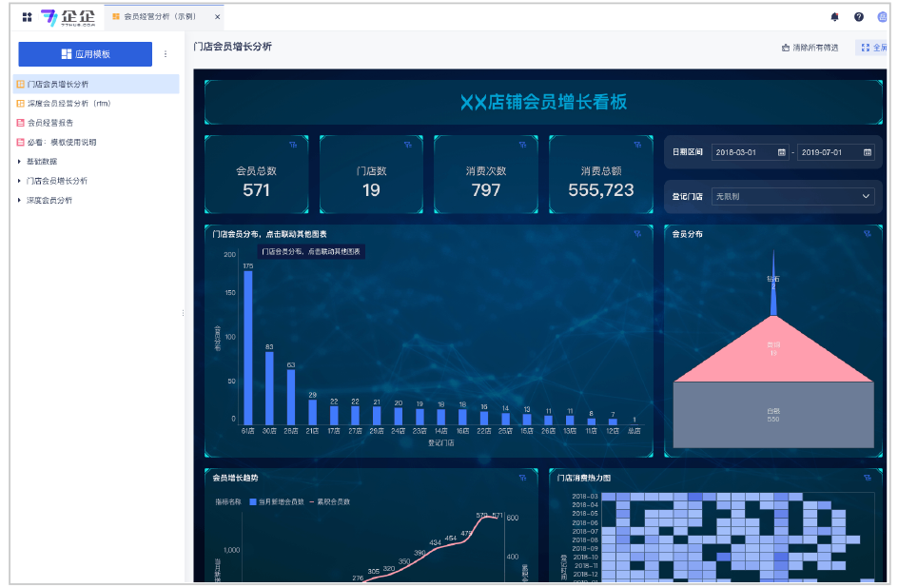This screenshot has width=898, height=588.
Task: Click filter icon on 会员分布 chart
Action: (868, 233)
